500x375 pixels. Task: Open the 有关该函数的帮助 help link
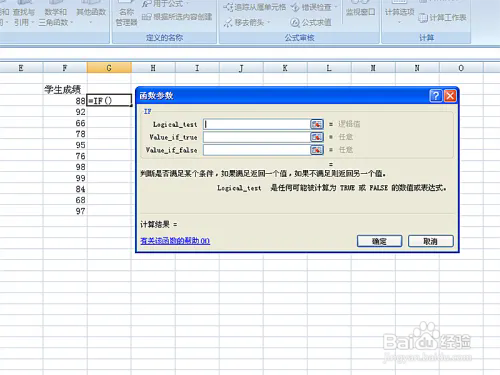[175, 241]
